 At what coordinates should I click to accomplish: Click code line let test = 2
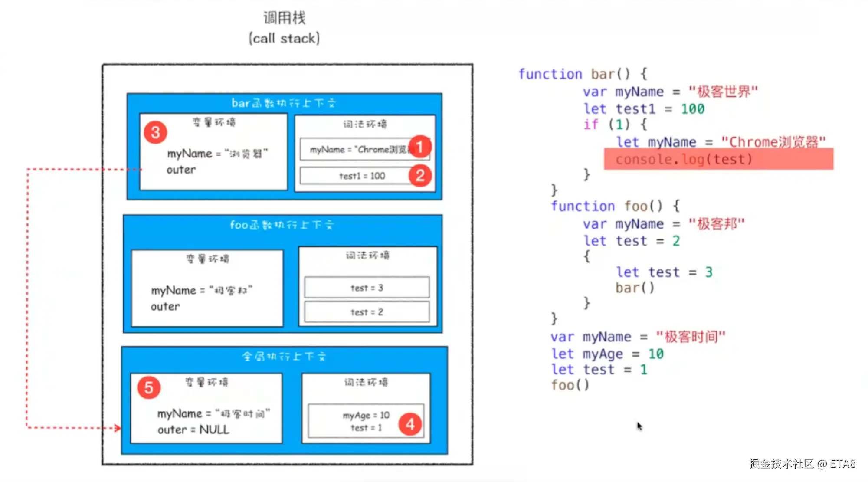[x=632, y=241]
